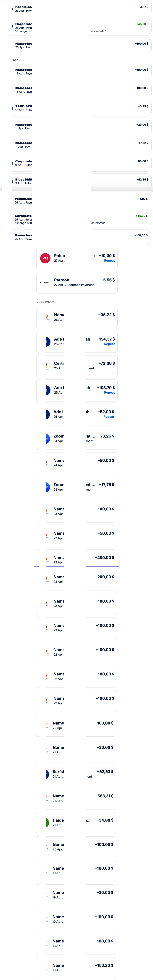Click the Patreon logo icon
Viewport: 153px width, 980px height.
click(45, 283)
